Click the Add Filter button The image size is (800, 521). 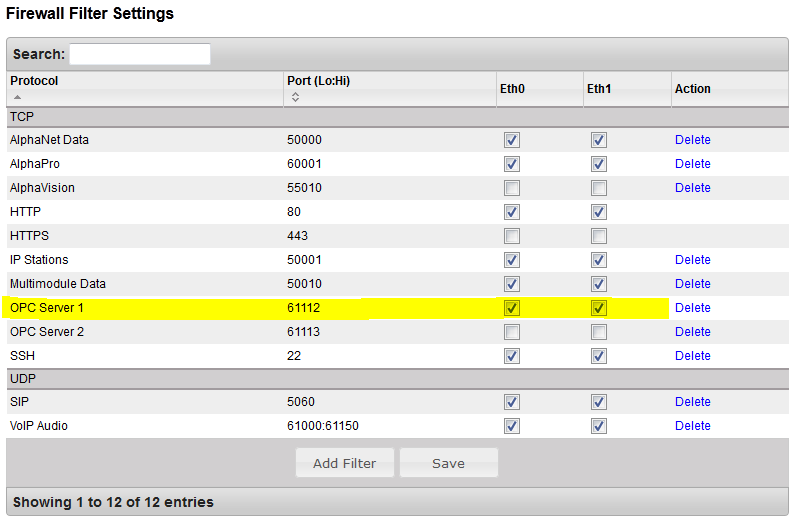click(x=345, y=463)
